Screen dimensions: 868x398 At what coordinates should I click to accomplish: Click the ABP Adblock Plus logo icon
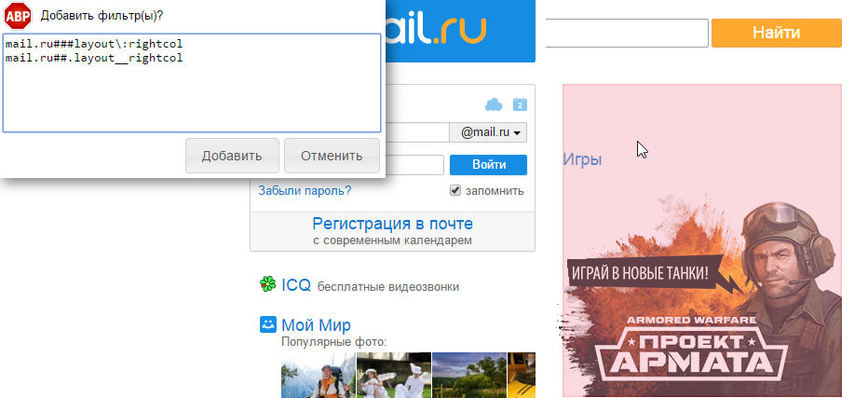[x=18, y=15]
